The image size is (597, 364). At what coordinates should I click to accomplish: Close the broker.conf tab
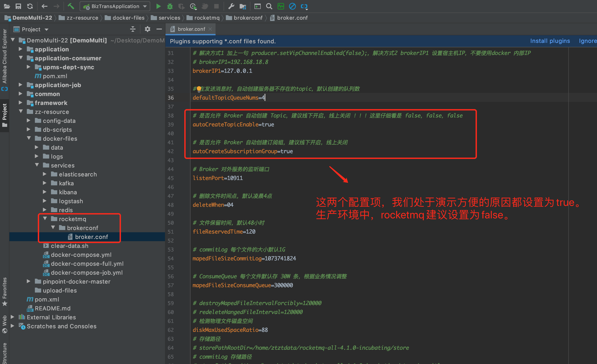(210, 29)
